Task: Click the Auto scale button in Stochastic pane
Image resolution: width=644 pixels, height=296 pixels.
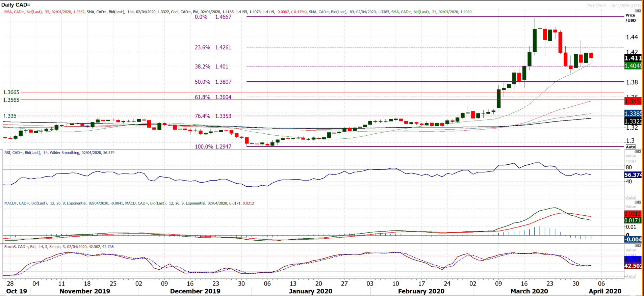Action: pos(630,276)
